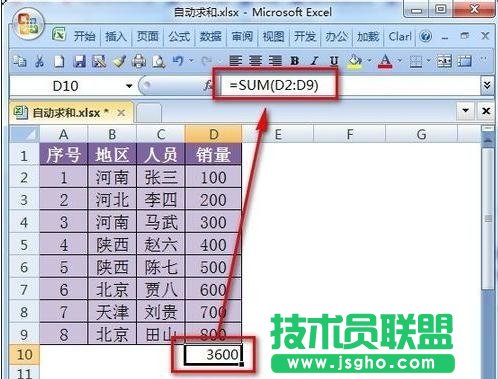Click the cell containing 贾八
Screen dimensions: 498x379
pyautogui.click(x=161, y=289)
